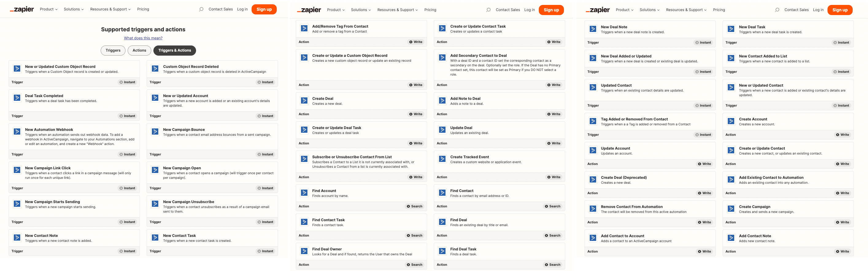Open the Product dropdown in the rightmost page header

[x=625, y=10]
